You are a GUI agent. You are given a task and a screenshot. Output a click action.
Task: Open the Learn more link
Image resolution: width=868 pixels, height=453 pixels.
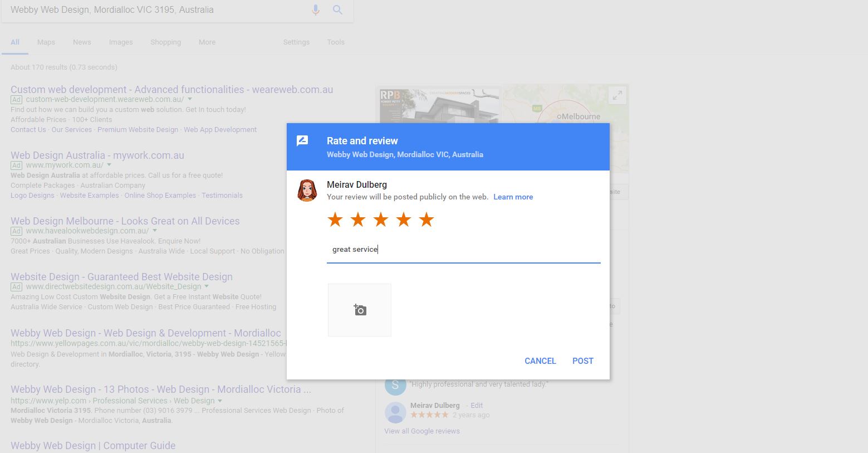pyautogui.click(x=513, y=197)
